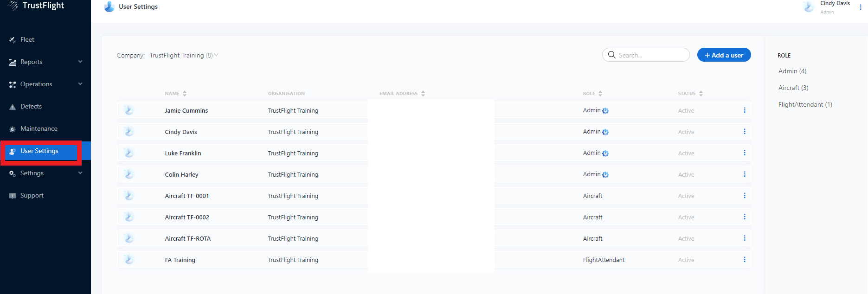This screenshot has width=868, height=294.
Task: Open three-dot menu for FA Training
Action: coord(744,260)
